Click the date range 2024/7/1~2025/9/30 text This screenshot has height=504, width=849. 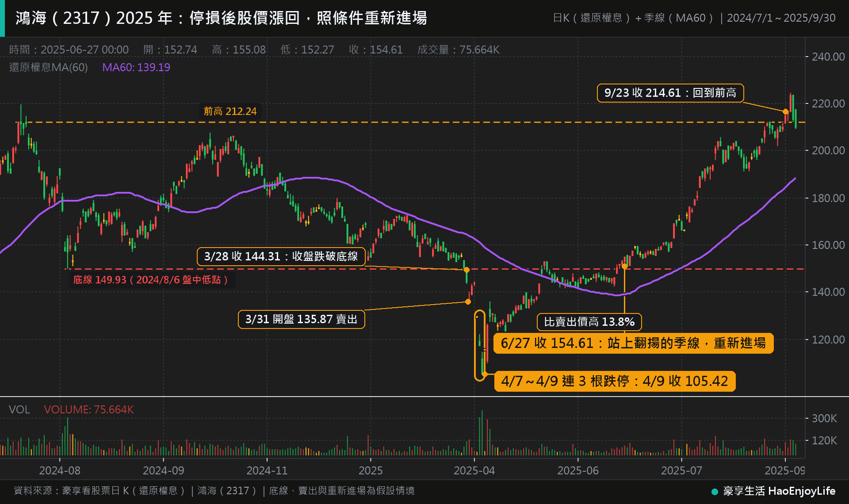click(x=781, y=18)
